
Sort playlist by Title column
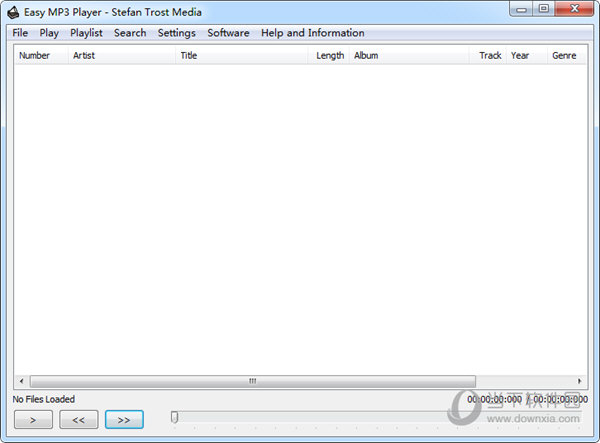[242, 55]
